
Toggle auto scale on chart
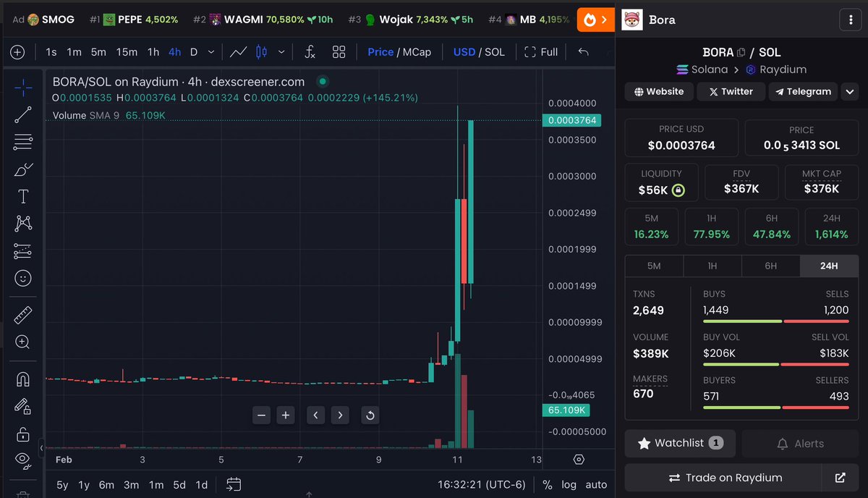[x=596, y=485]
